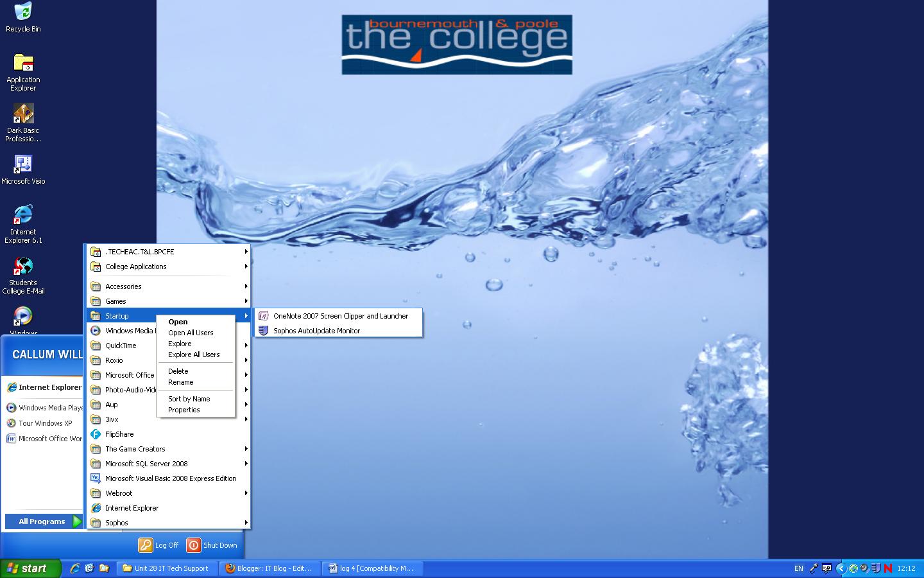Expand Accessories programs submenu
Screen dimensions: 924x578
point(168,286)
